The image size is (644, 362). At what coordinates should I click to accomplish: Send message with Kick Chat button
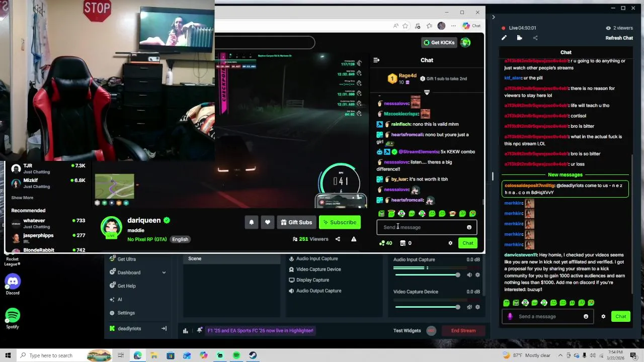click(x=468, y=243)
